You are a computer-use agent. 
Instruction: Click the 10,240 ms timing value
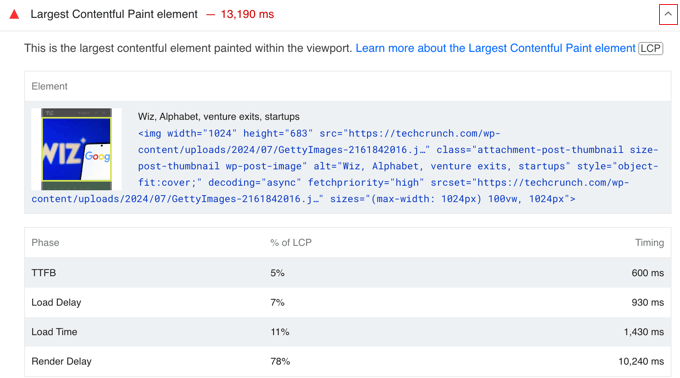click(x=641, y=361)
